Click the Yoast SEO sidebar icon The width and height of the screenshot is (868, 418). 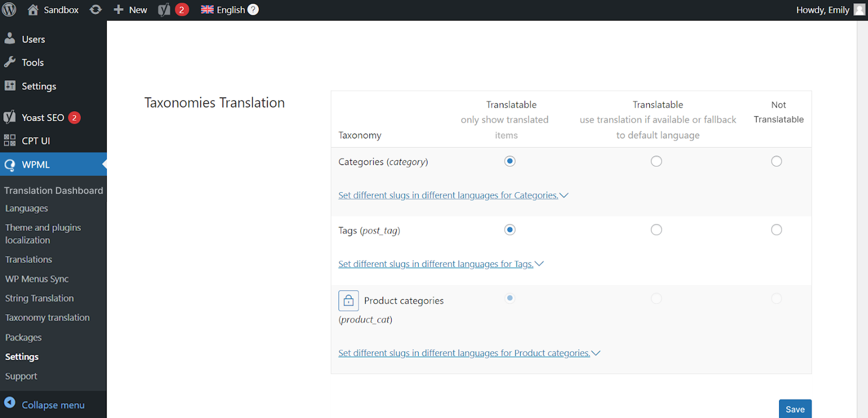(9, 117)
